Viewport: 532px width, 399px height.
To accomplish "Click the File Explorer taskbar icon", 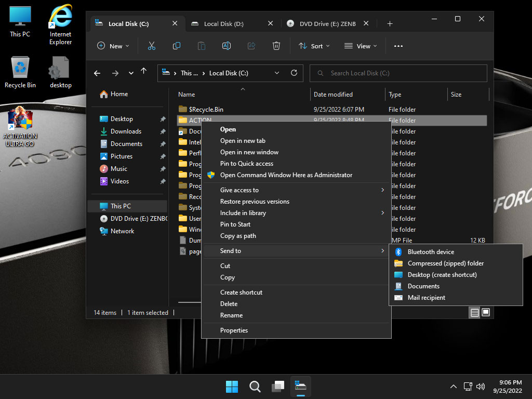I will click(x=301, y=387).
